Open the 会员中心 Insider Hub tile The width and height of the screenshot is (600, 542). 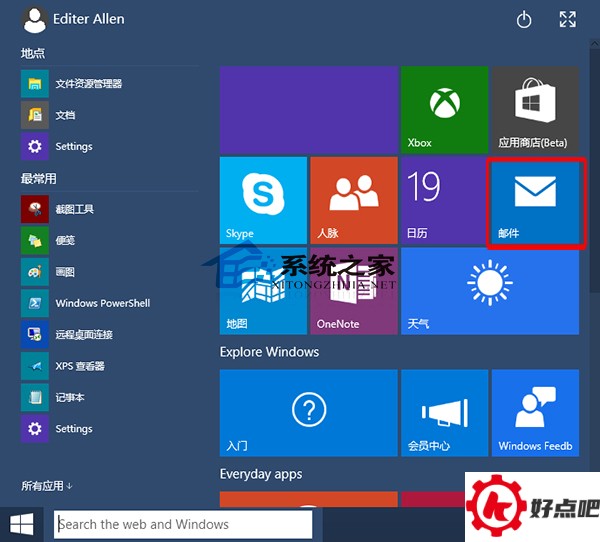[x=445, y=413]
